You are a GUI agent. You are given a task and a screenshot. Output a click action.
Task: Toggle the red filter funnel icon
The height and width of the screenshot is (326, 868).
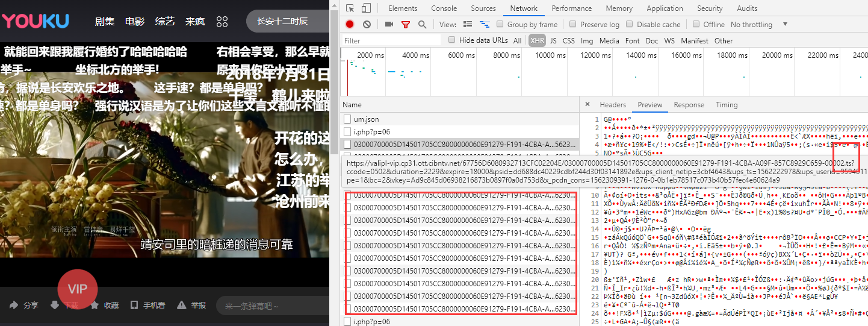click(406, 24)
